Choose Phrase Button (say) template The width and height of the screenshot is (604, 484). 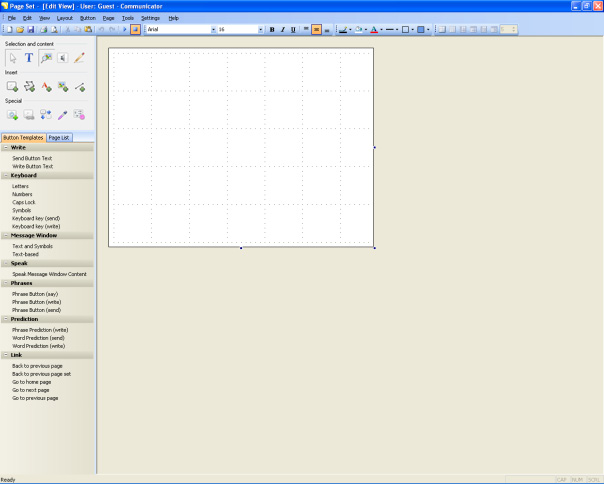[35, 294]
